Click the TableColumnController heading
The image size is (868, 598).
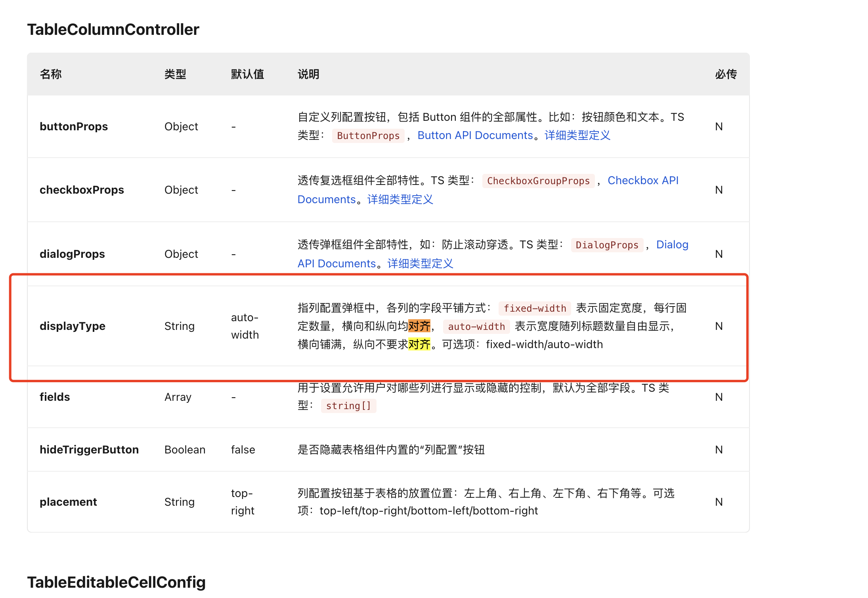113,29
